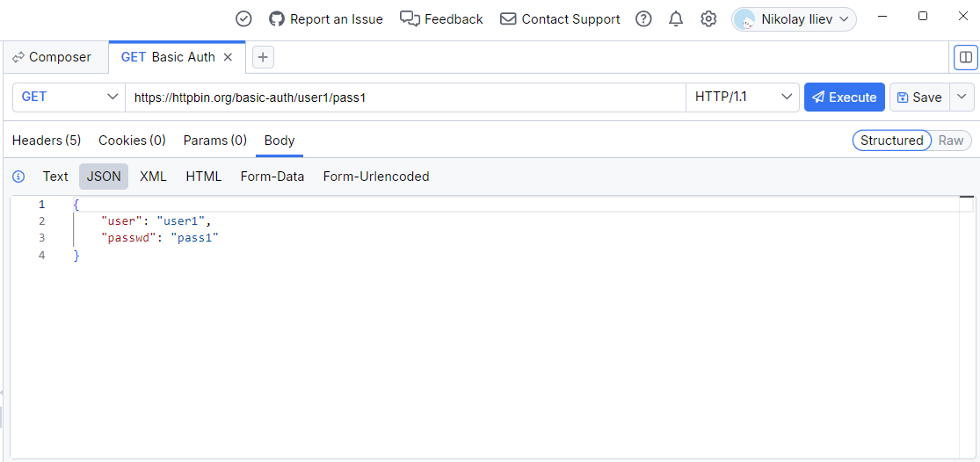980x462 pixels.
Task: Click Contact Support
Action: click(560, 19)
